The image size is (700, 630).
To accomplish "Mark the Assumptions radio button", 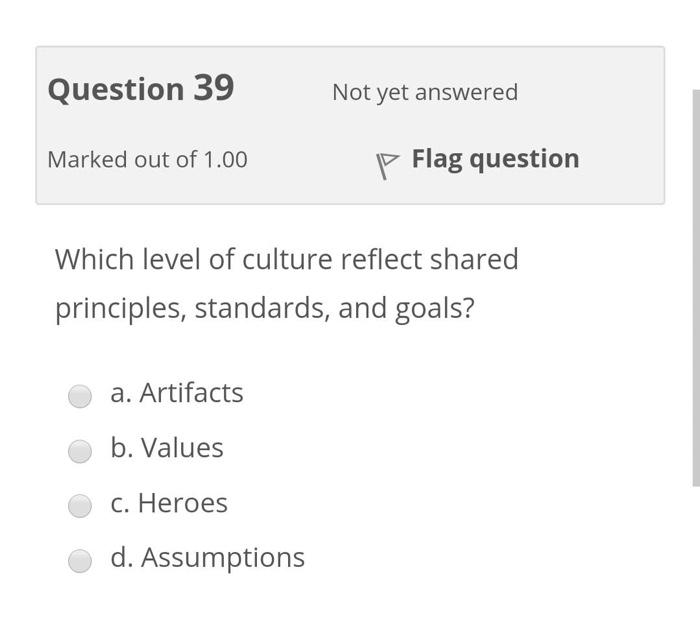I will tap(80, 561).
